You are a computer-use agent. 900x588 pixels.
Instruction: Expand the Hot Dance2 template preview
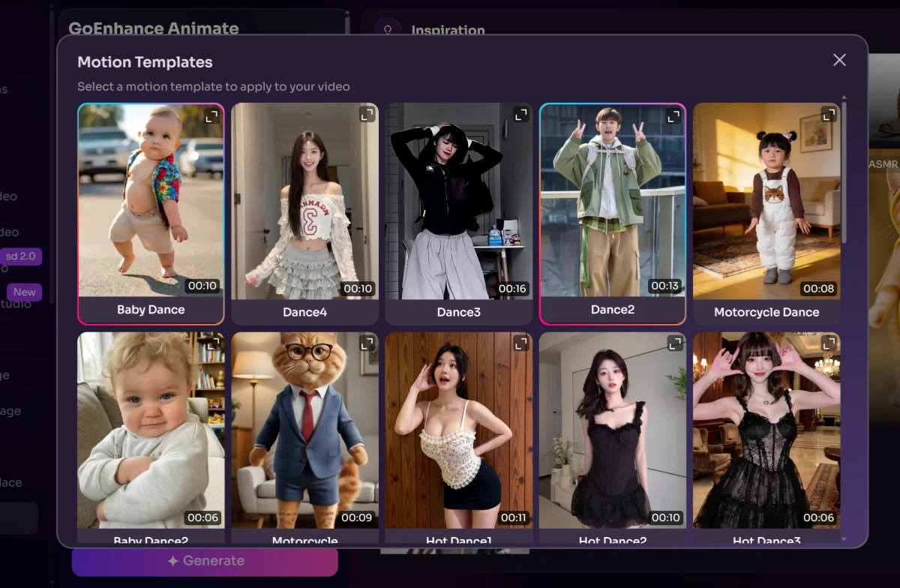point(675,343)
